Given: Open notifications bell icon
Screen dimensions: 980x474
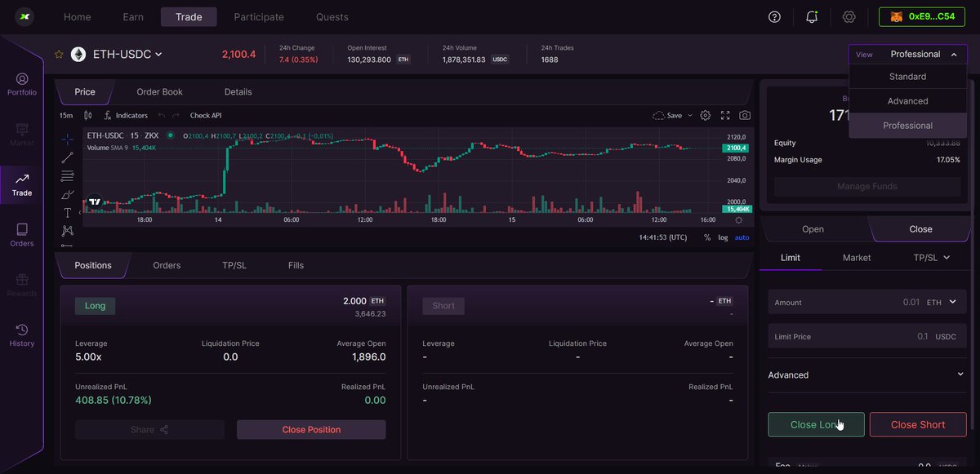Looking at the screenshot, I should 812,17.
